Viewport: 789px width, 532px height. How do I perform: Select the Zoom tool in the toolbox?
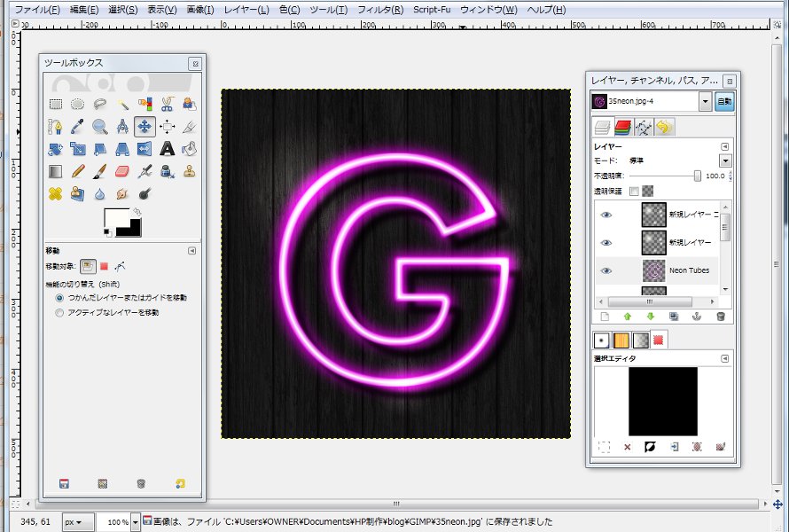point(98,126)
